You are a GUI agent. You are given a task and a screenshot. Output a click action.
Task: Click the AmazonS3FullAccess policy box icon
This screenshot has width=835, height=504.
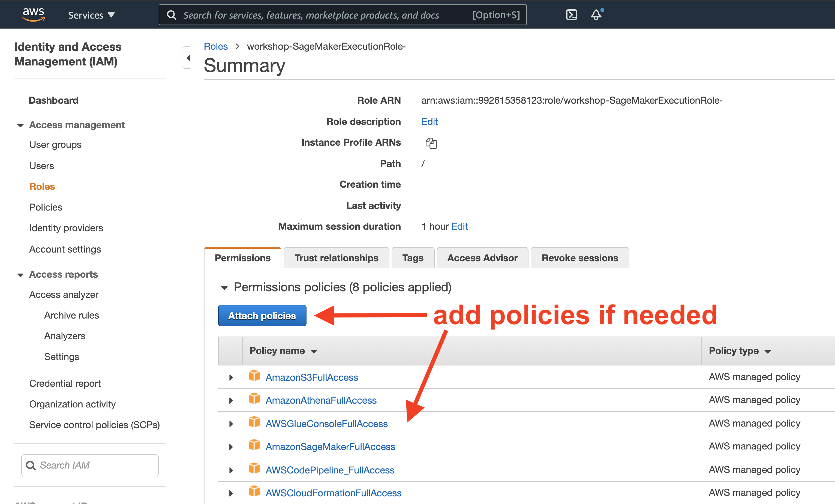[x=254, y=376]
